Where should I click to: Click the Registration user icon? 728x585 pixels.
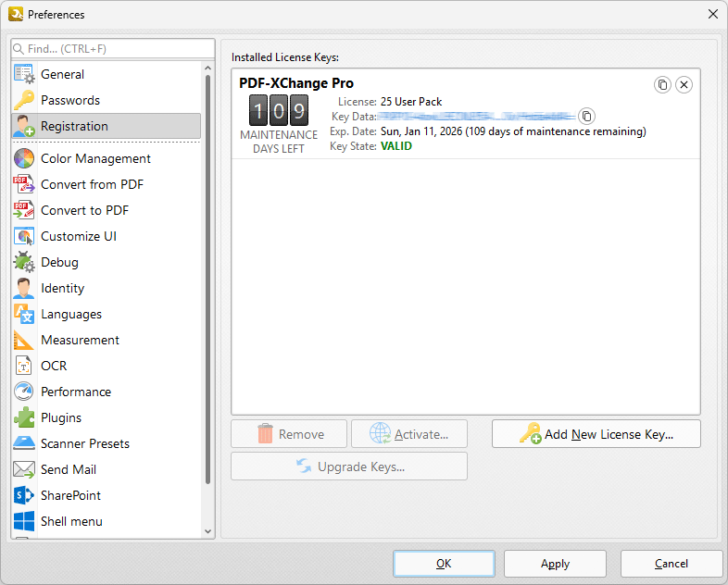[x=24, y=126]
